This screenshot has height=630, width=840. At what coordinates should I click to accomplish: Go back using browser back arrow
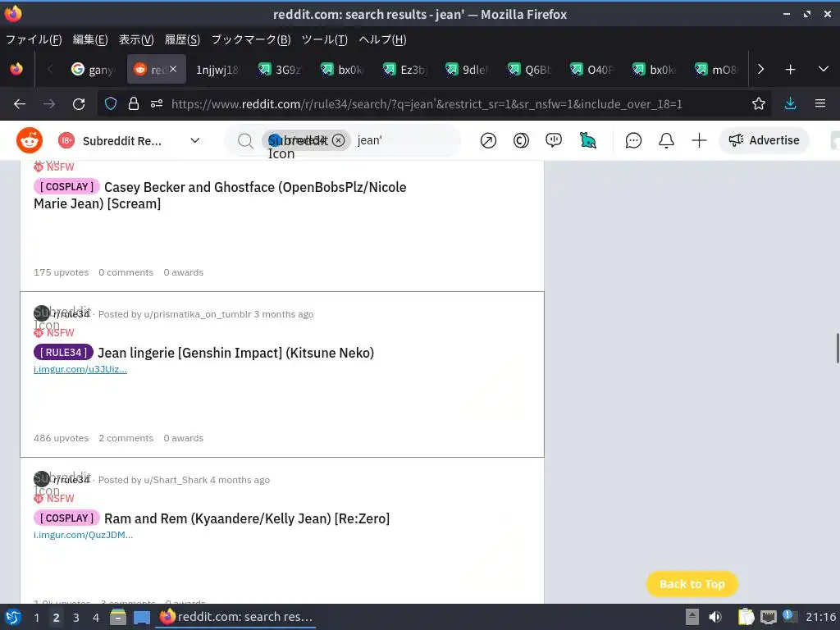pos(20,104)
